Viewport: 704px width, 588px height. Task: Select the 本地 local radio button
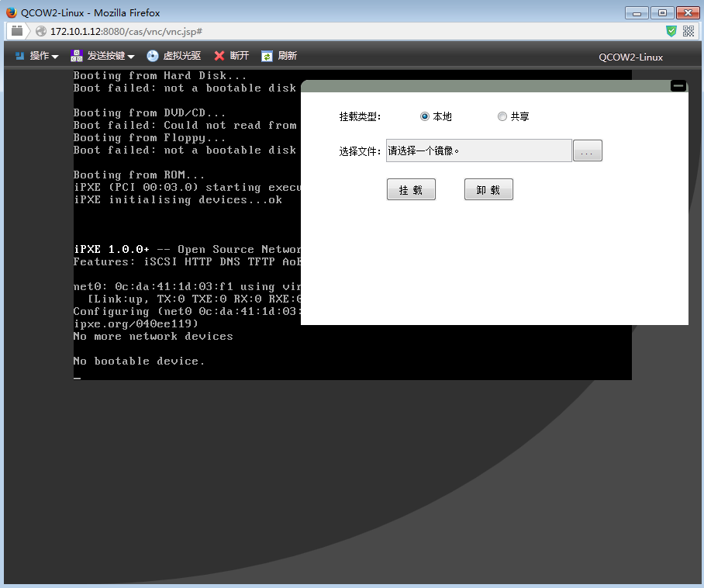tap(425, 116)
